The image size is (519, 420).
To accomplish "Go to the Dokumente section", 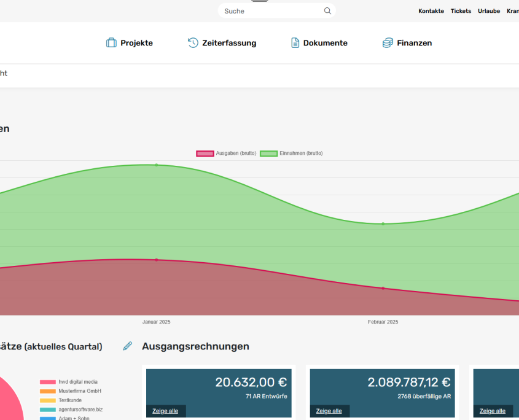I will pos(319,43).
